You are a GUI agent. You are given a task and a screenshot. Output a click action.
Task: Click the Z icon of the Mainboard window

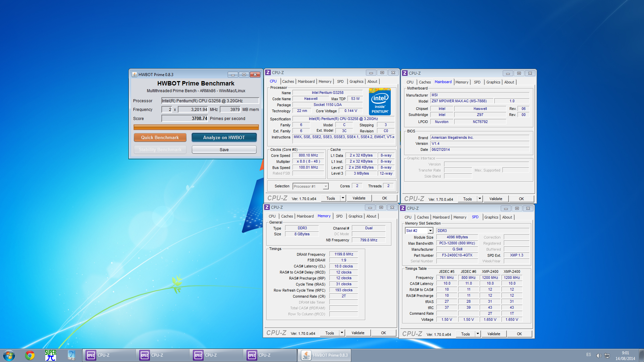tap(405, 73)
